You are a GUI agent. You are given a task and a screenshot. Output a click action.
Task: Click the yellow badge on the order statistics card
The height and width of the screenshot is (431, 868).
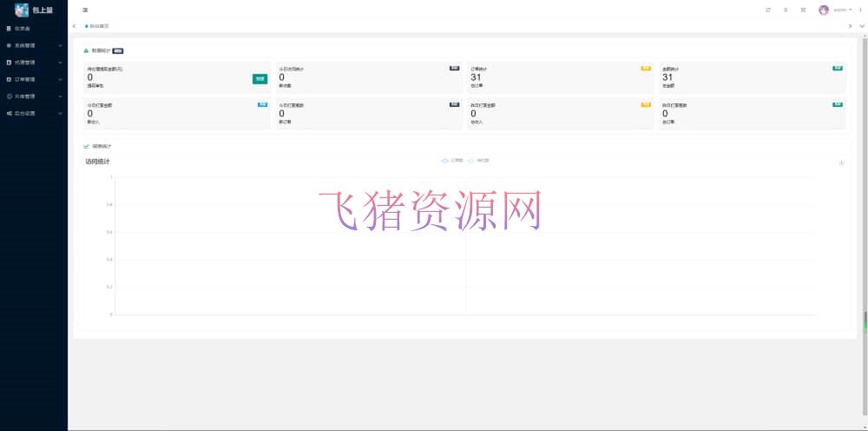point(646,68)
